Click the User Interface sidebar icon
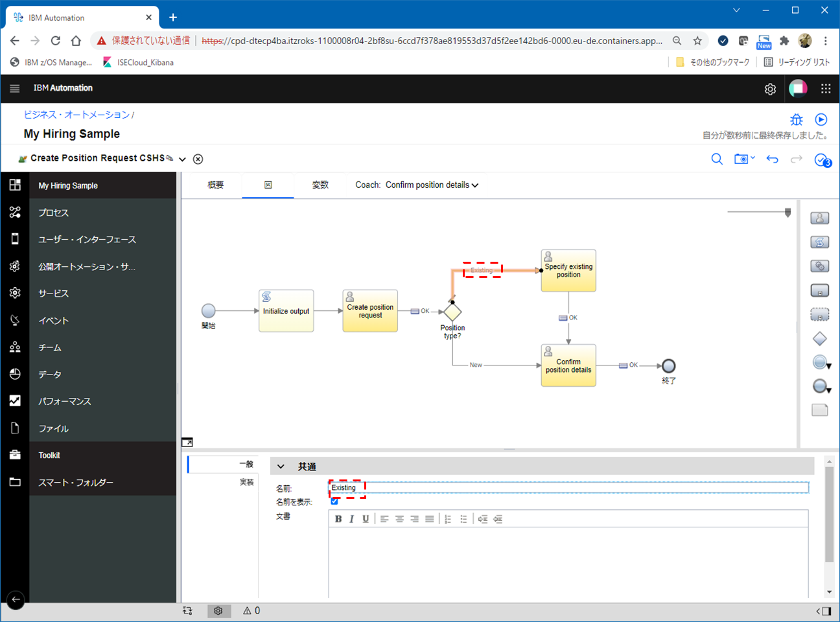Viewport: 840px width, 622px height. point(15,239)
